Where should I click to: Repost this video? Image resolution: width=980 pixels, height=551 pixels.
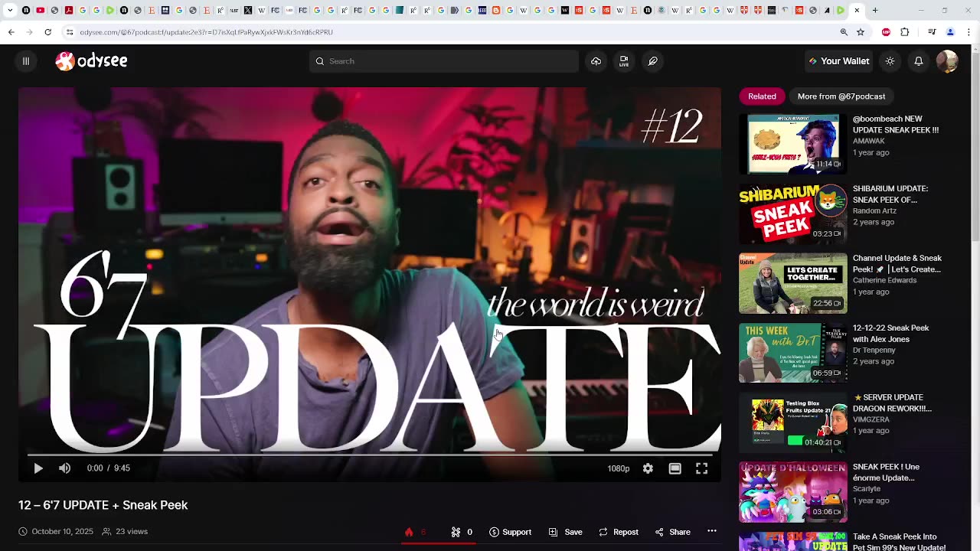(x=618, y=532)
